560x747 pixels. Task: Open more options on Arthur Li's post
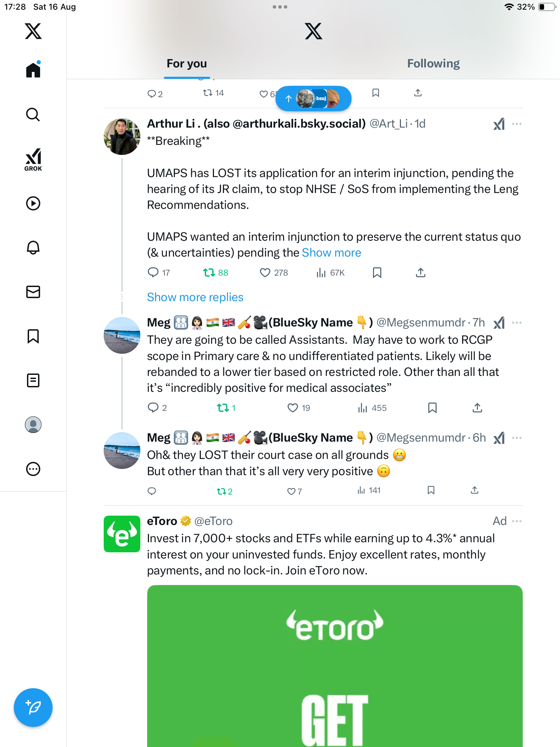[517, 124]
